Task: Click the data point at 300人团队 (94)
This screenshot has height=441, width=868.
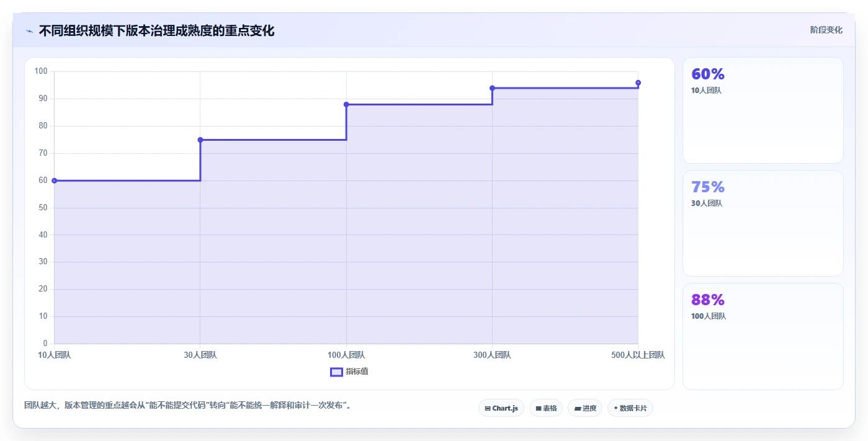Action: pyautogui.click(x=492, y=88)
